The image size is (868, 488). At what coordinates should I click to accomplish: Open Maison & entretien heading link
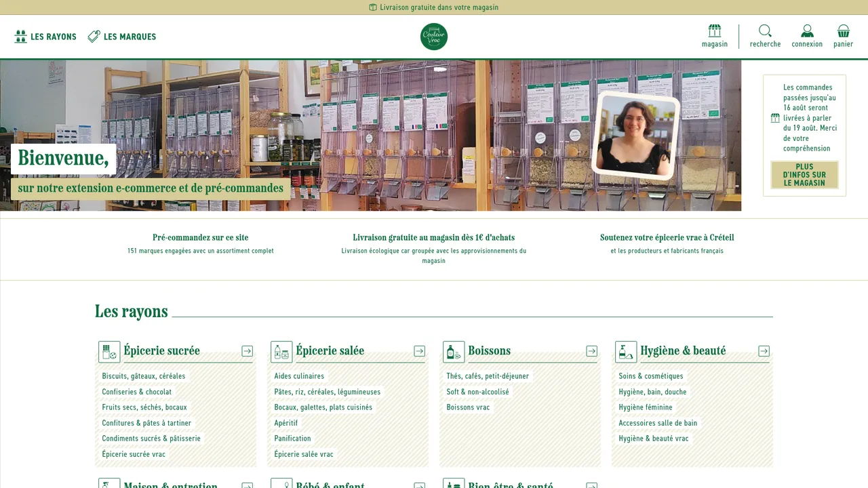point(170,484)
